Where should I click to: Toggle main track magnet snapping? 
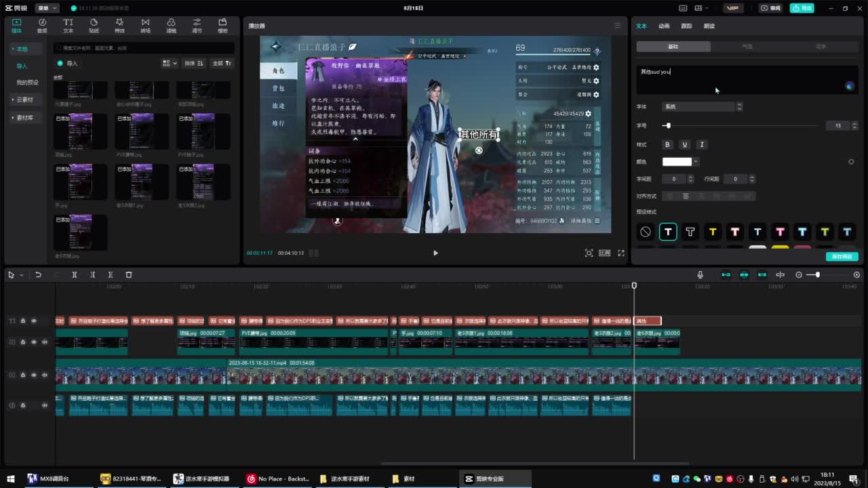click(726, 274)
